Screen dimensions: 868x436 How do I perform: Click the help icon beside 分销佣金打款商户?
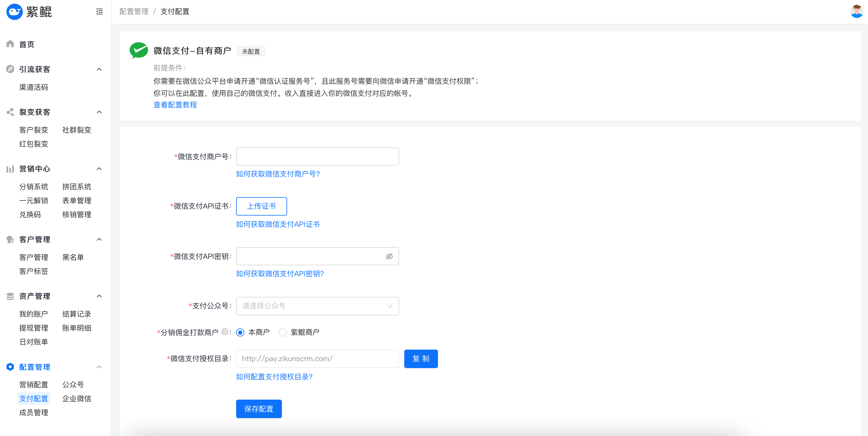[225, 332]
